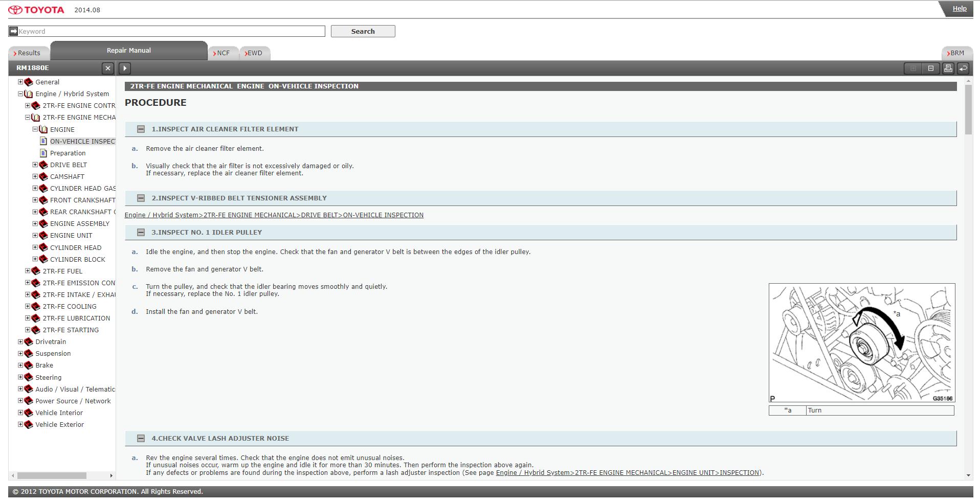The height and width of the screenshot is (503, 980).
Task: Open the NCF tab
Action: 223,53
